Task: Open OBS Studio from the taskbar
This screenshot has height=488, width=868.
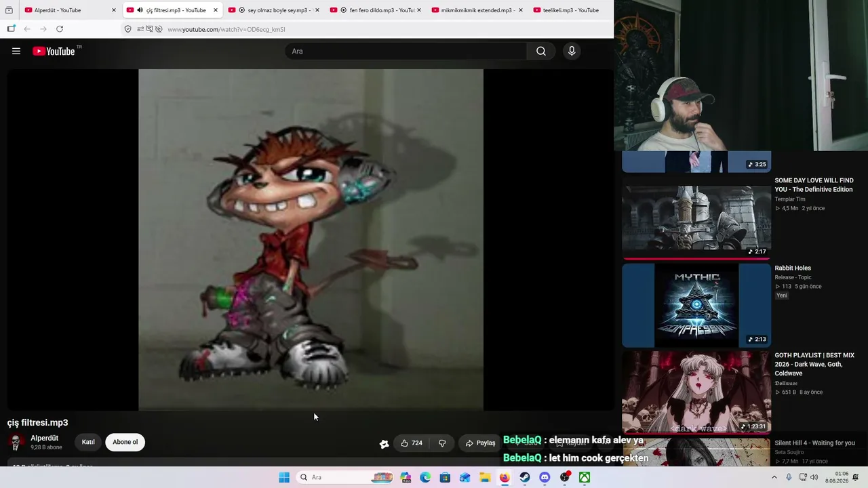Action: click(x=565, y=477)
